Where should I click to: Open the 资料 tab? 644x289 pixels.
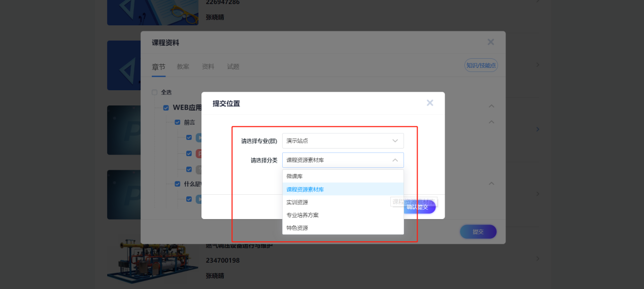click(208, 66)
